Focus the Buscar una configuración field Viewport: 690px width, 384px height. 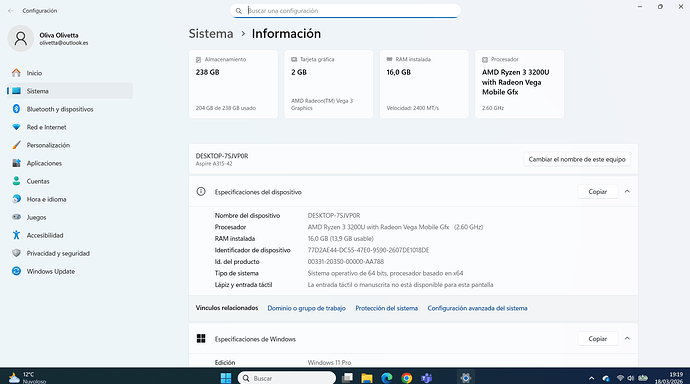pos(345,11)
